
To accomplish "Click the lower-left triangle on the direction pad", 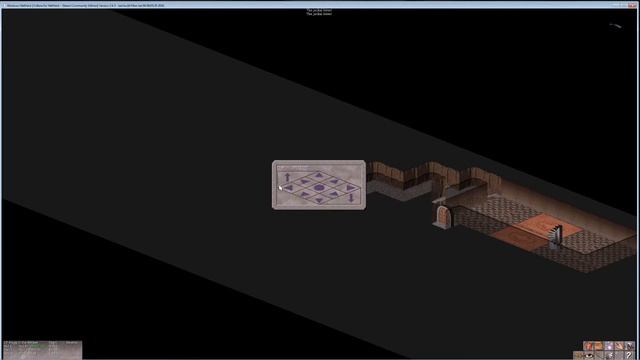I will pos(304,193).
